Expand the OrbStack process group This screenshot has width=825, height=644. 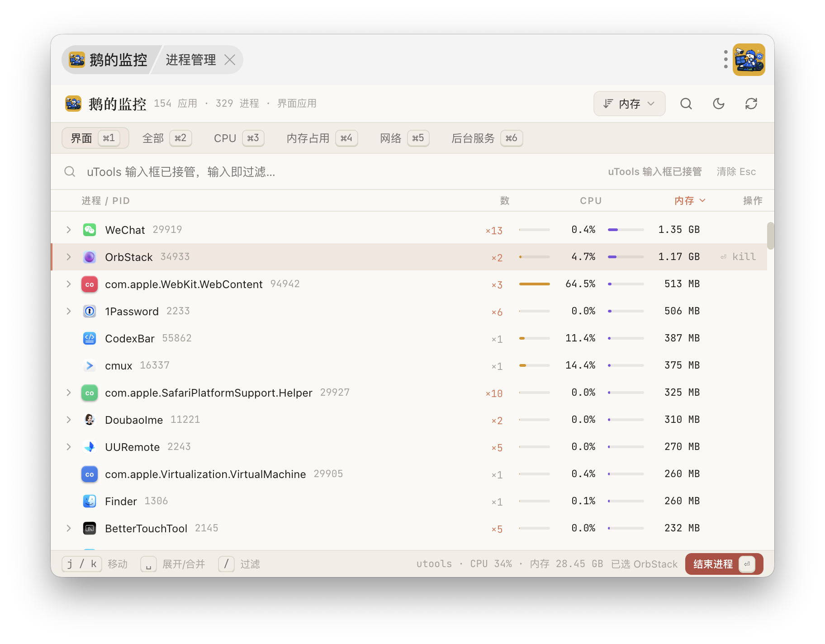click(69, 257)
